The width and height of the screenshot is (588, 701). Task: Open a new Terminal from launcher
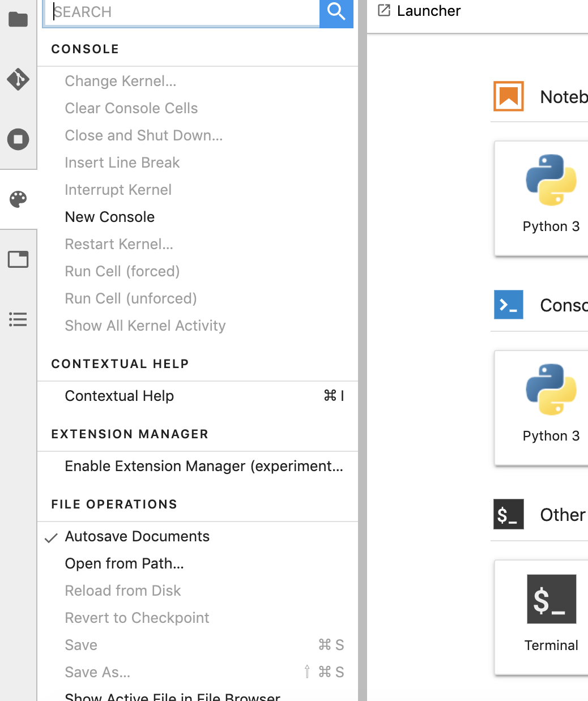(x=551, y=614)
